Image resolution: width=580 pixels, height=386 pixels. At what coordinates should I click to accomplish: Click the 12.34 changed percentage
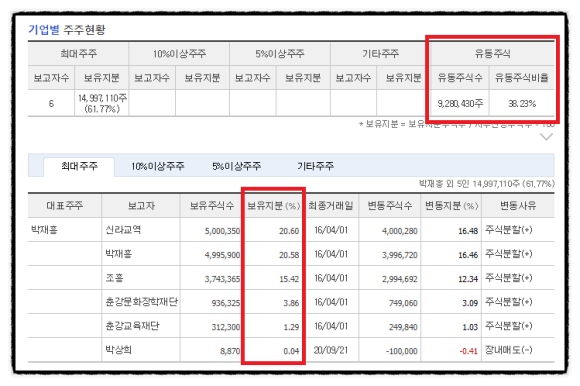(468, 279)
